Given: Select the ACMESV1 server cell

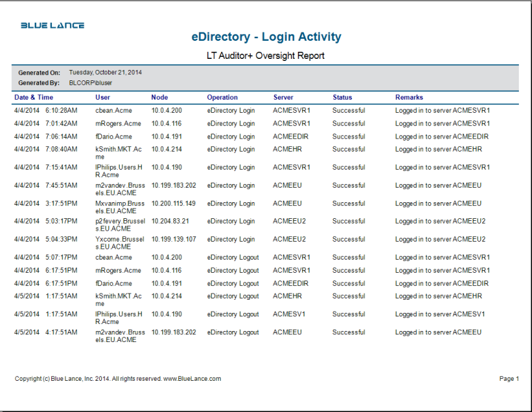Looking at the screenshot, I should 291,314.
